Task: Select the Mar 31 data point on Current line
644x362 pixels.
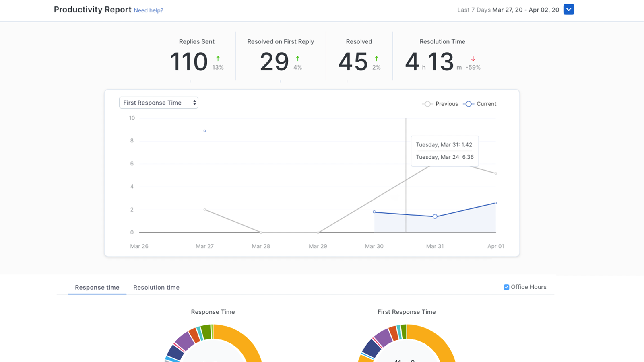Action: 435,216
